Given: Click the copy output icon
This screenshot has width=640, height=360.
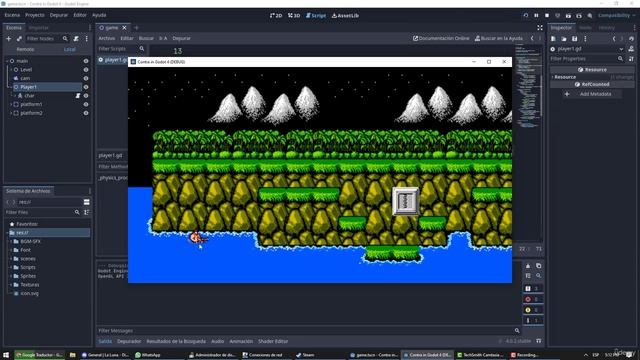Looking at the screenshot, I should tap(538, 266).
